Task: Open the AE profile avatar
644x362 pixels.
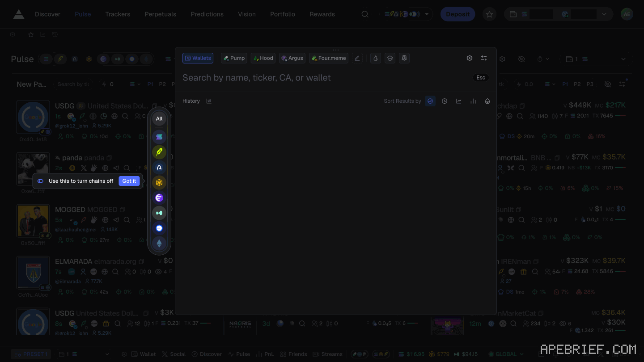Action: coord(627,14)
